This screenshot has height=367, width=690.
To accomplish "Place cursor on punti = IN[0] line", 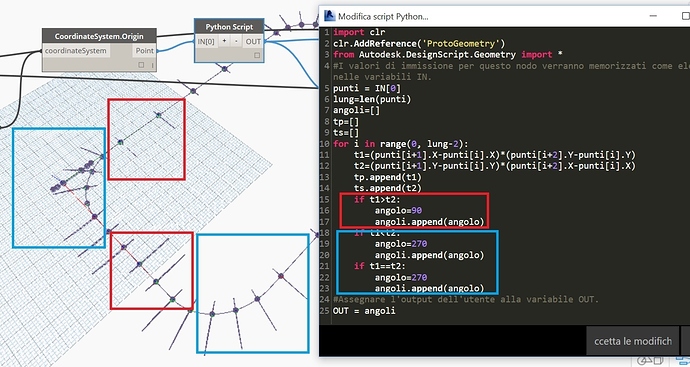I will click(367, 88).
